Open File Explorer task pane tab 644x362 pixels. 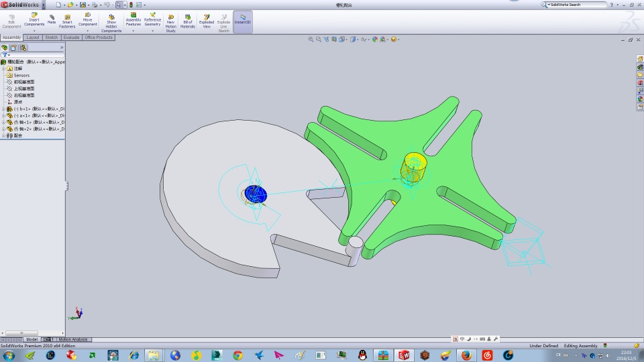[640, 75]
